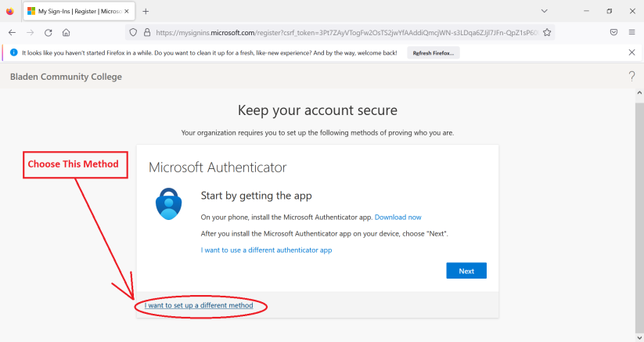Reload the current page
The image size is (644, 342).
[x=49, y=33]
